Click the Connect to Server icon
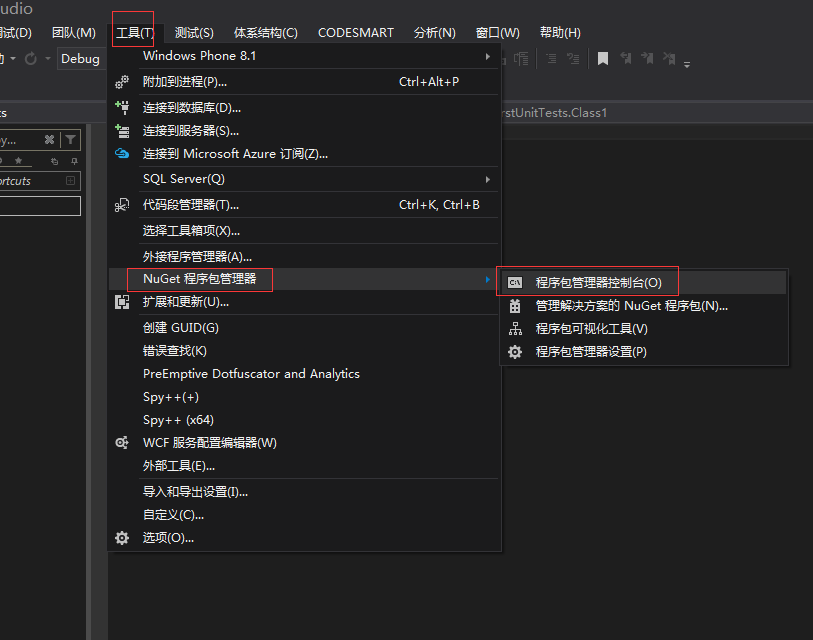The height and width of the screenshot is (640, 813). click(122, 131)
